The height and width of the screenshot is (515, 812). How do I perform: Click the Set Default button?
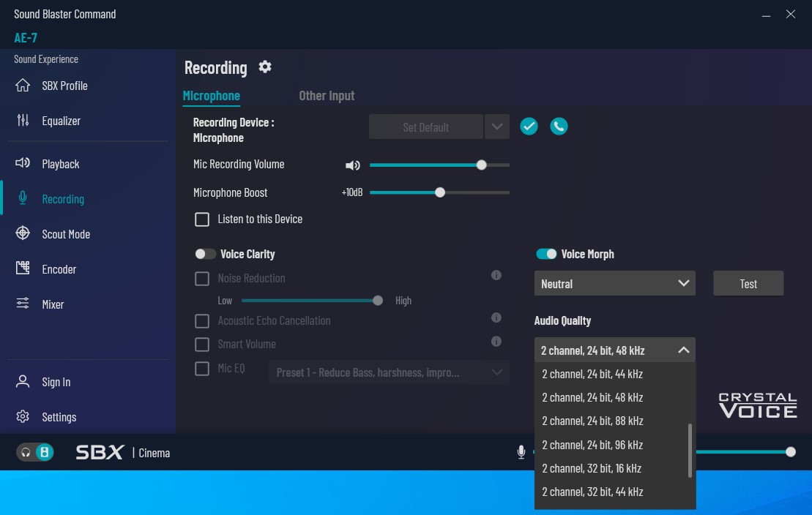pyautogui.click(x=425, y=127)
